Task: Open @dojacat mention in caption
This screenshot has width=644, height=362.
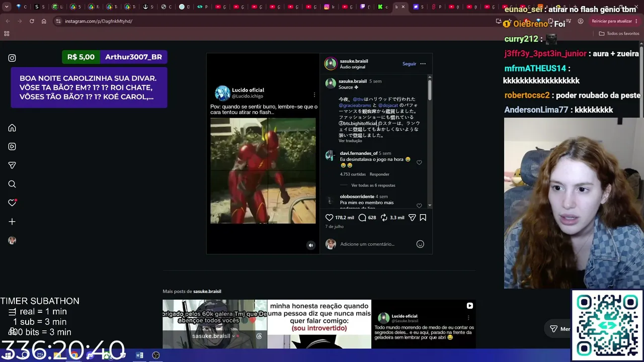Action: click(x=388, y=106)
